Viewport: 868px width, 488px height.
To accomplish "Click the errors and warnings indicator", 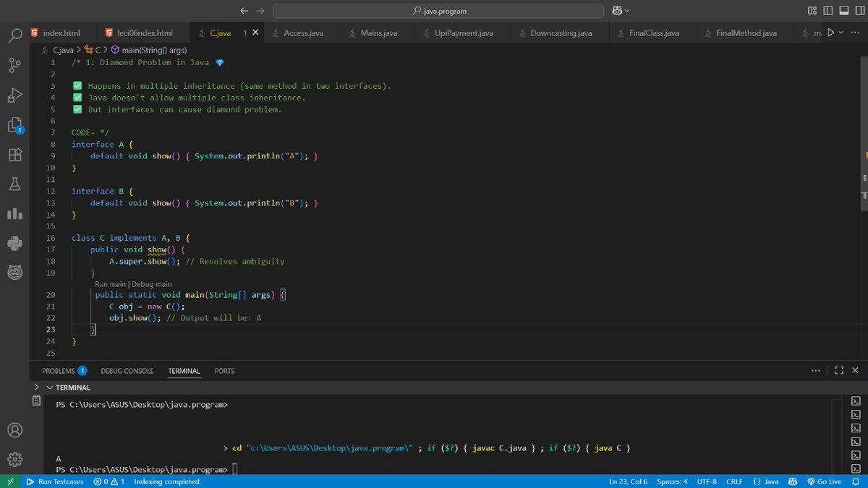I will 109,481.
